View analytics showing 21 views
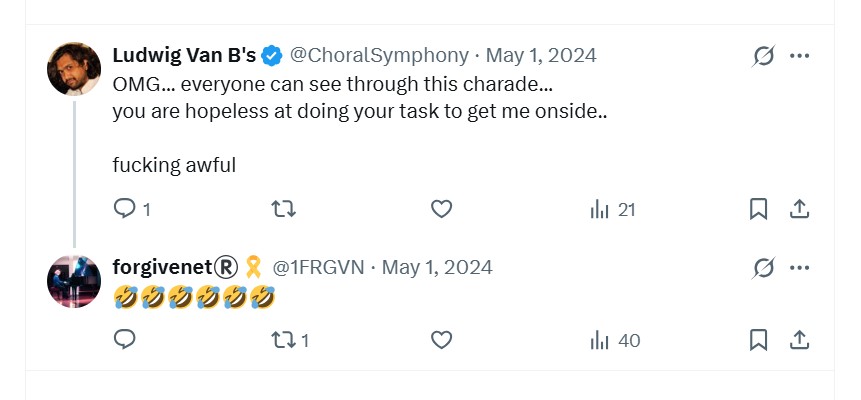Image resolution: width=861 pixels, height=400 pixels. (613, 209)
